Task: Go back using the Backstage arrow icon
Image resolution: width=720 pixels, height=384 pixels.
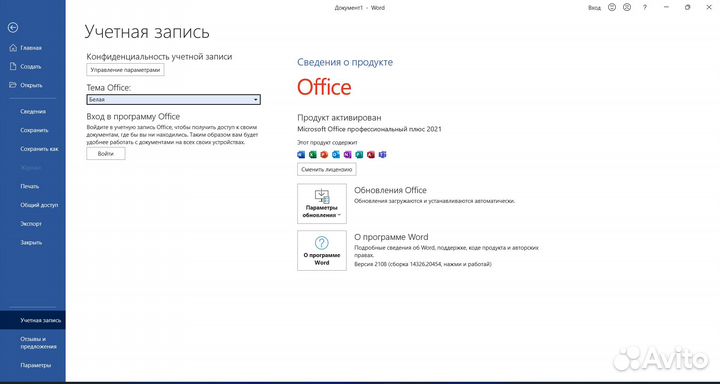Action: point(13,28)
